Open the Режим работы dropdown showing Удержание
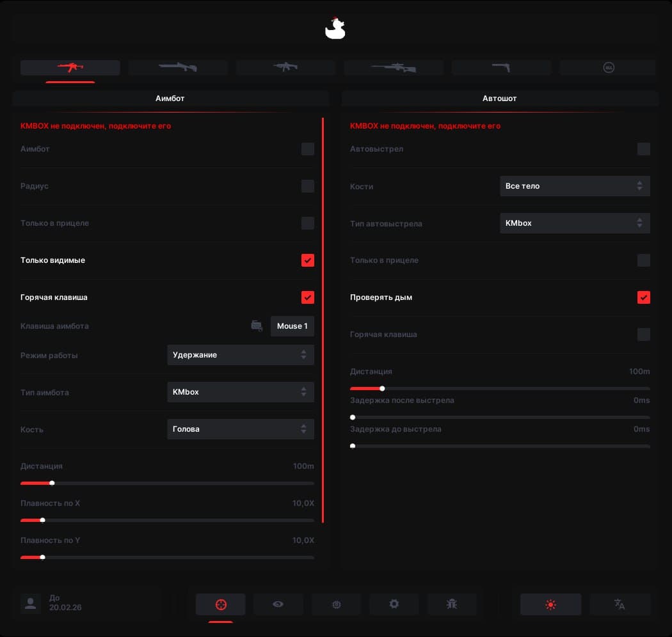Viewport: 672px width, 637px height. (241, 355)
